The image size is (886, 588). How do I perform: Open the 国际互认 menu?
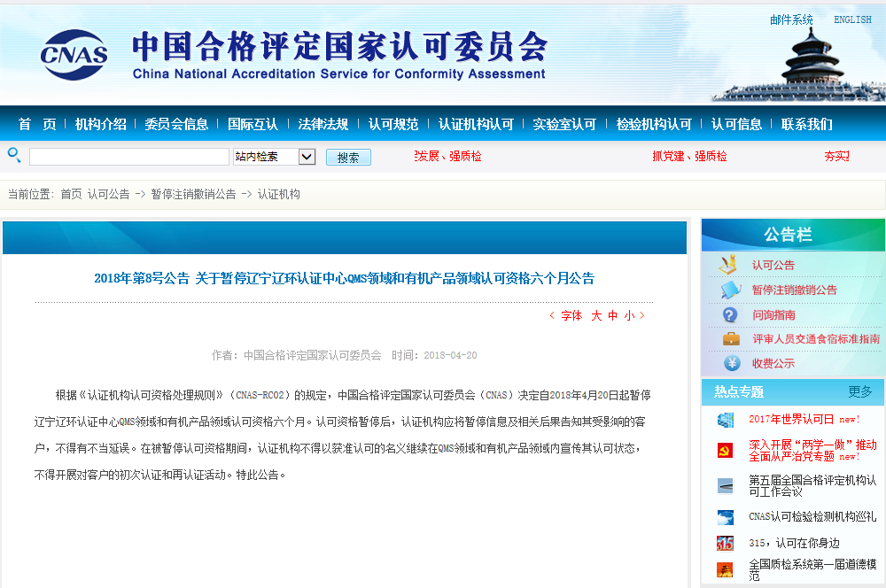click(253, 124)
